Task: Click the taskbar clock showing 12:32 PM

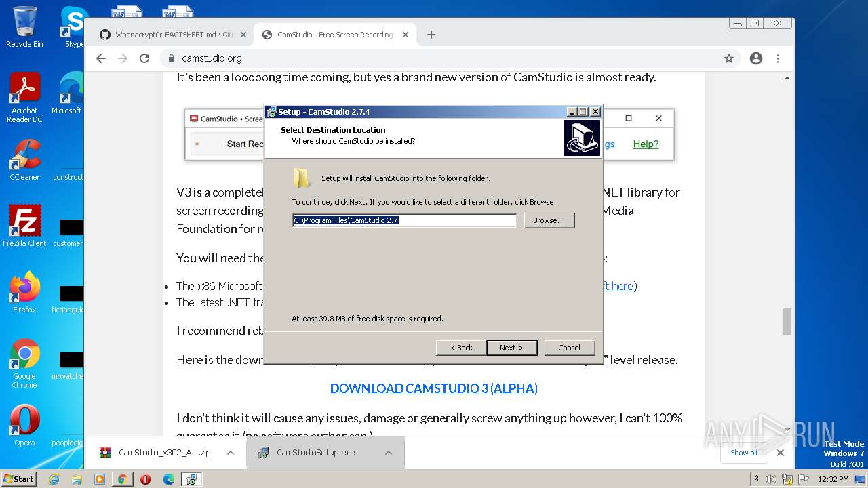Action: (x=833, y=479)
